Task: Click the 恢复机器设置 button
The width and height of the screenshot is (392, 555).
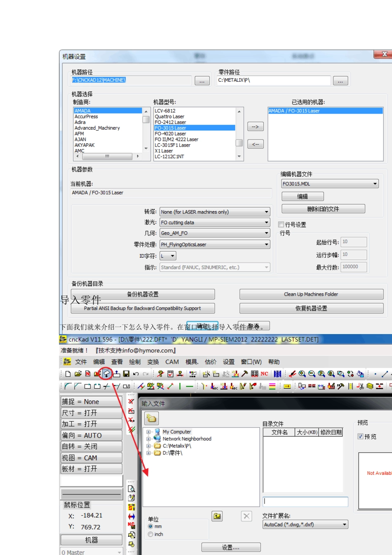Action: coord(311,308)
